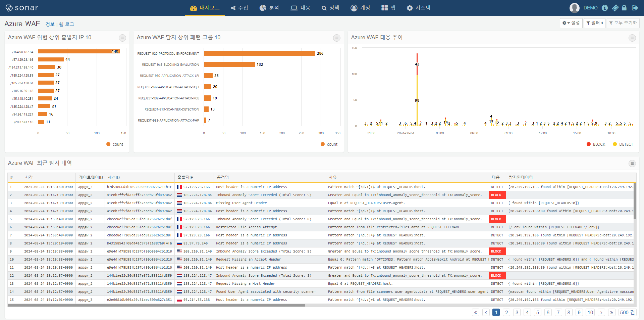Screen dimensions: 644x320
Task: Go to page 5
Action: tap(538, 312)
